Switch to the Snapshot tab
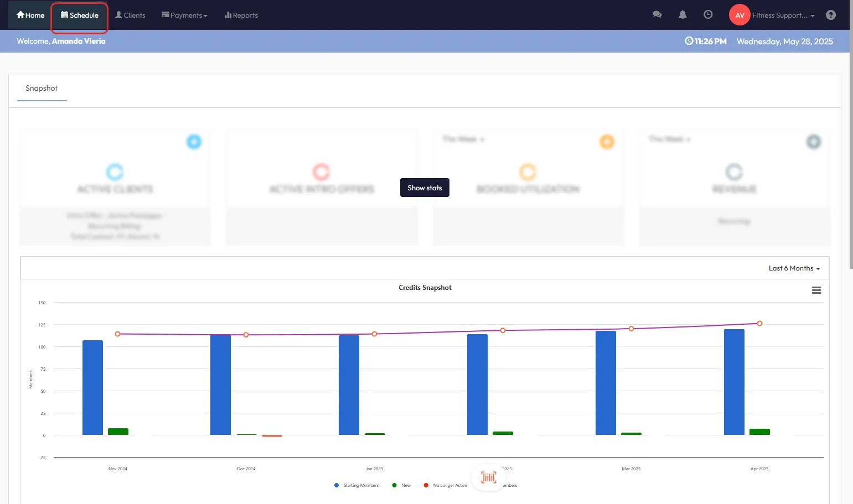Viewport: 853px width, 504px height. click(x=42, y=89)
